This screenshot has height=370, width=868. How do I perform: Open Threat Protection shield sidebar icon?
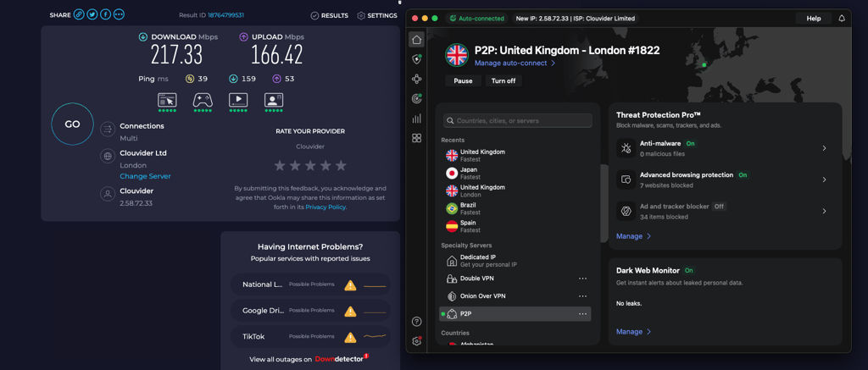click(417, 59)
